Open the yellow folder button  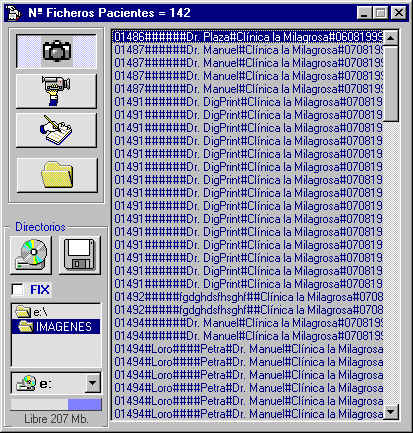[x=57, y=175]
